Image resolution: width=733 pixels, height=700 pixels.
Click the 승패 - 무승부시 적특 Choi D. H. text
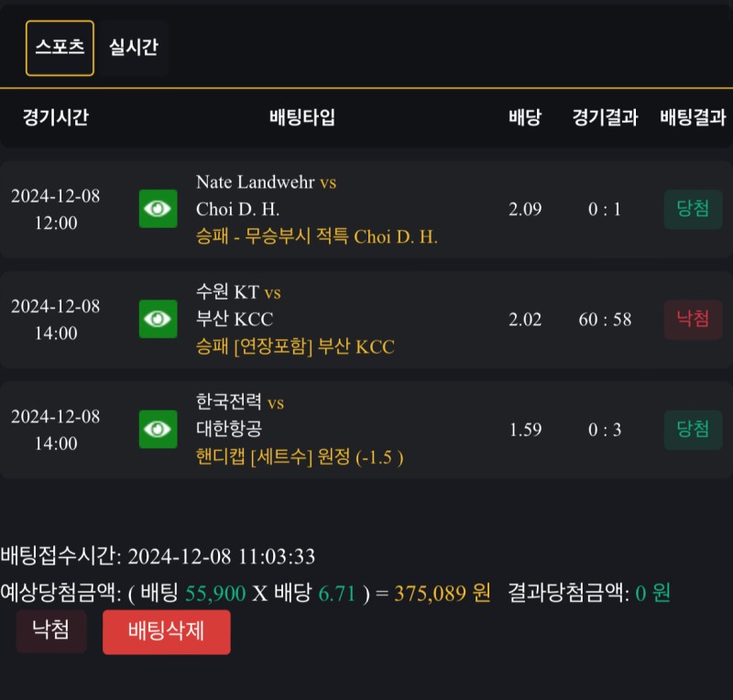[317, 236]
